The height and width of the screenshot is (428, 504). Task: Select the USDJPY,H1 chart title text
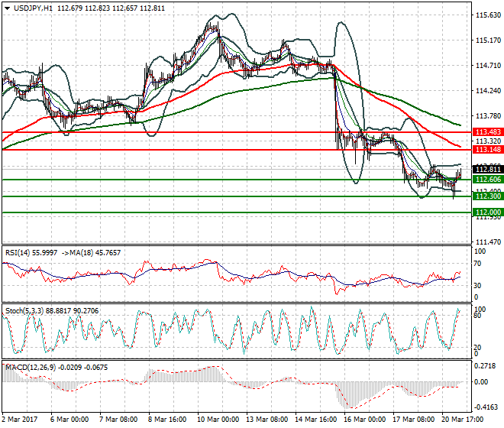[x=33, y=8]
